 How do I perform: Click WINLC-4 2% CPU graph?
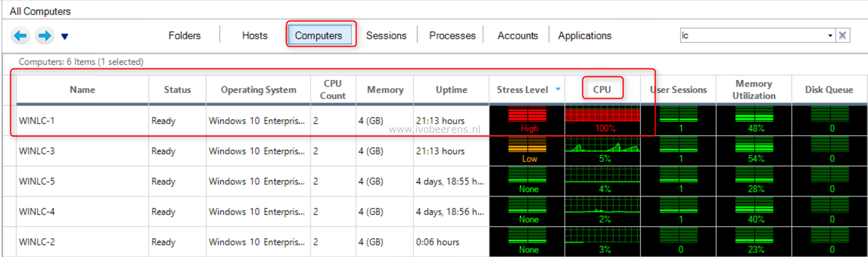click(602, 211)
